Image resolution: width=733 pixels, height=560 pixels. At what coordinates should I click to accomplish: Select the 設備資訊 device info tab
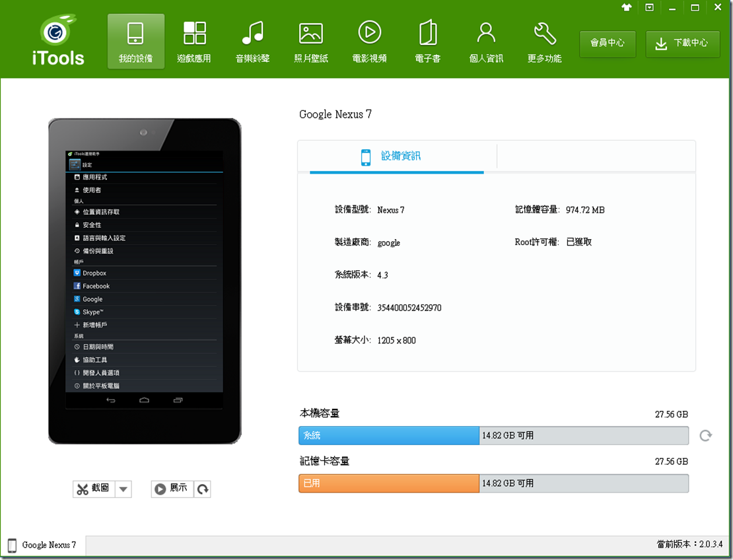(x=397, y=157)
